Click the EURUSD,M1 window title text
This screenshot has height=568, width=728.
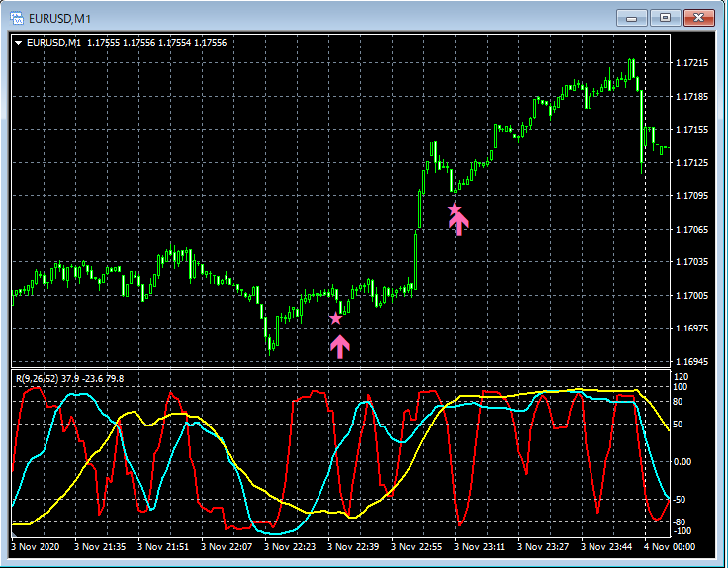click(60, 19)
